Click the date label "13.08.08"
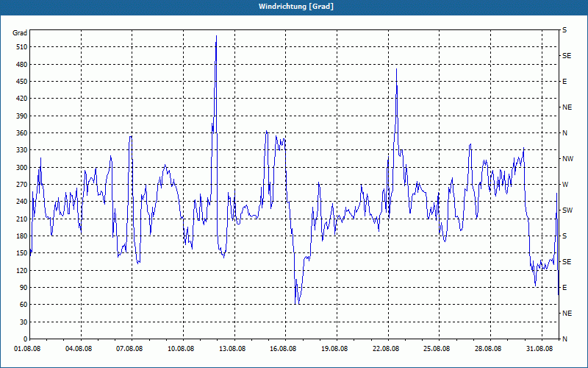The width and height of the screenshot is (588, 368). click(x=232, y=349)
